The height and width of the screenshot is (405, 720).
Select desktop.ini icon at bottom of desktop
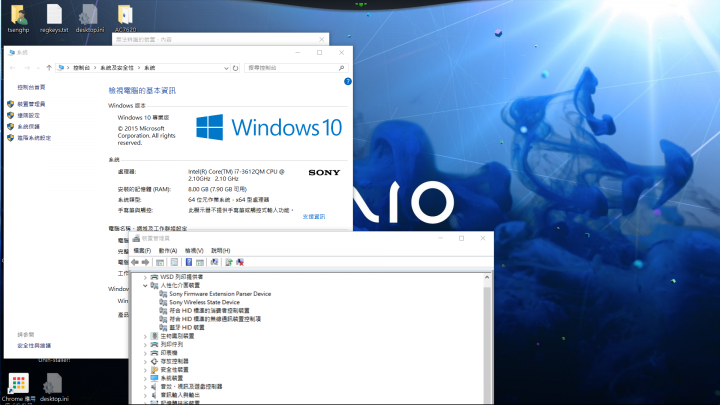tap(54, 388)
